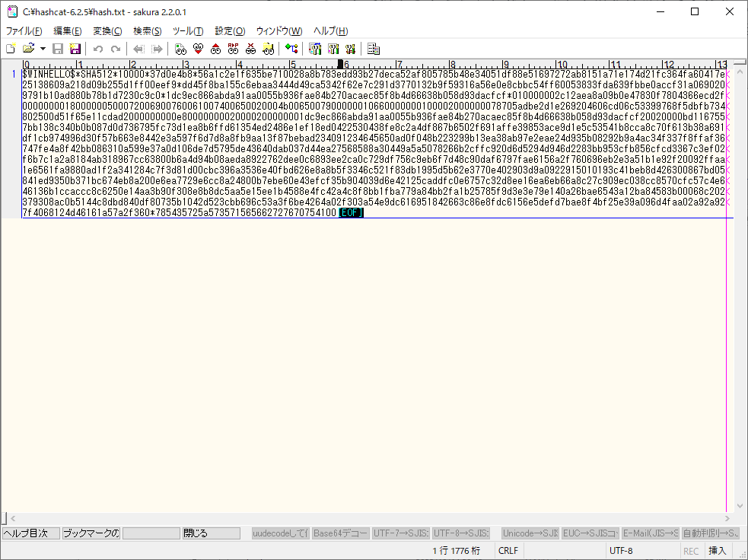Open Grep search folder icon
The image size is (748, 560).
pyautogui.click(x=268, y=49)
